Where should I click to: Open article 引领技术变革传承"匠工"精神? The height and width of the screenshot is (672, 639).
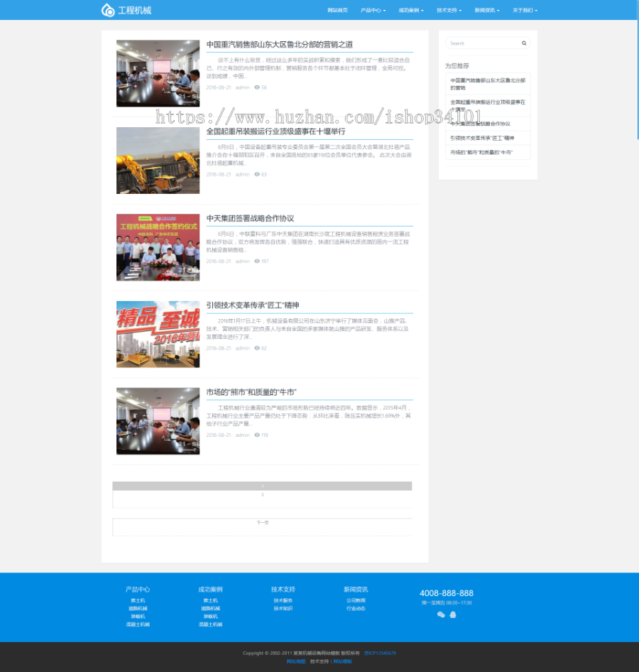[x=253, y=305]
